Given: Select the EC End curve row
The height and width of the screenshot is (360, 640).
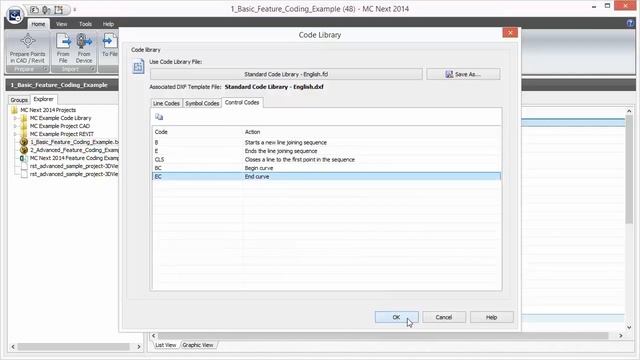Looking at the screenshot, I should (326, 176).
